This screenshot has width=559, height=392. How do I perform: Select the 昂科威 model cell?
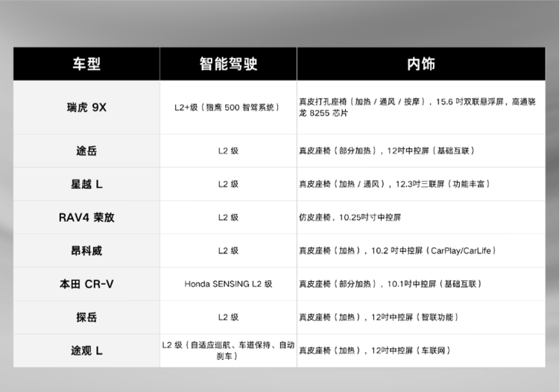(86, 251)
